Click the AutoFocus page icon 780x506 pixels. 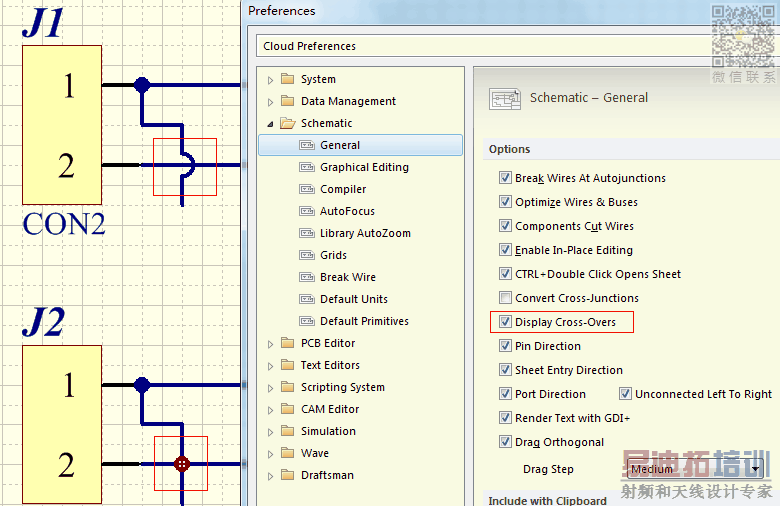tap(306, 211)
